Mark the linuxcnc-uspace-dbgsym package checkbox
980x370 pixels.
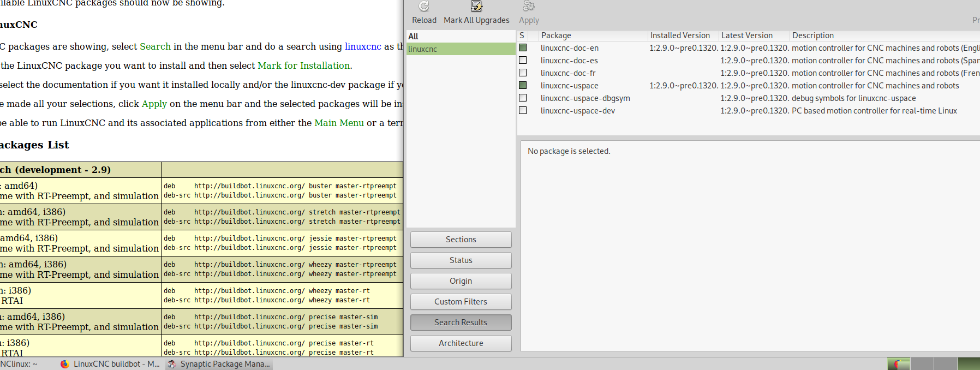point(523,98)
